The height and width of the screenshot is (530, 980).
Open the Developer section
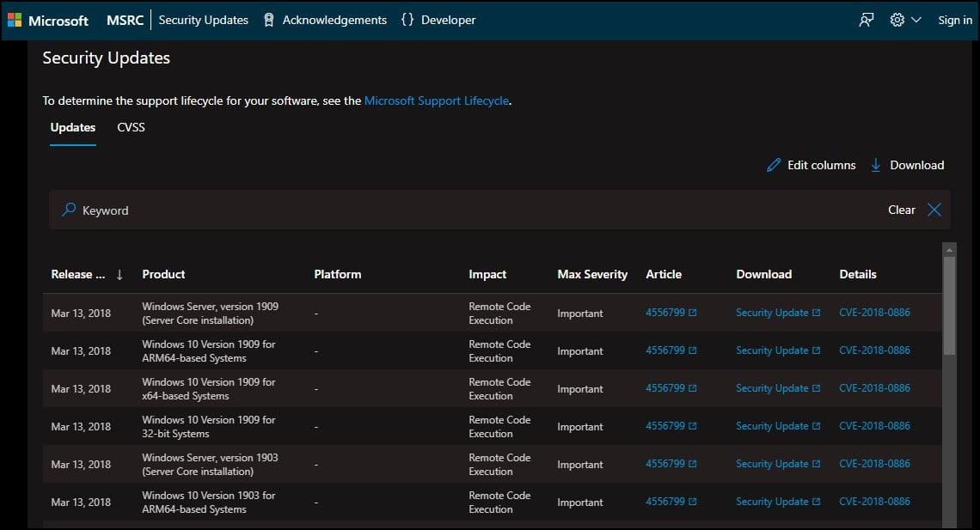[438, 20]
